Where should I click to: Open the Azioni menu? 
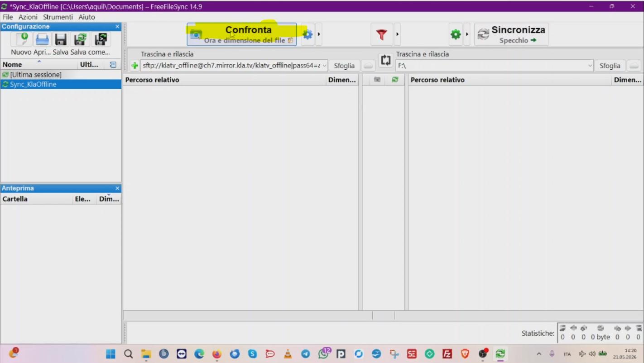(28, 17)
